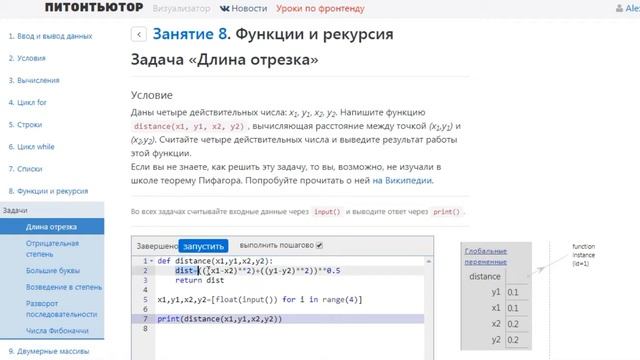Viewport: 640px width, 360px height.
Task: Select the Большие буквы task
Action: pyautogui.click(x=53, y=271)
